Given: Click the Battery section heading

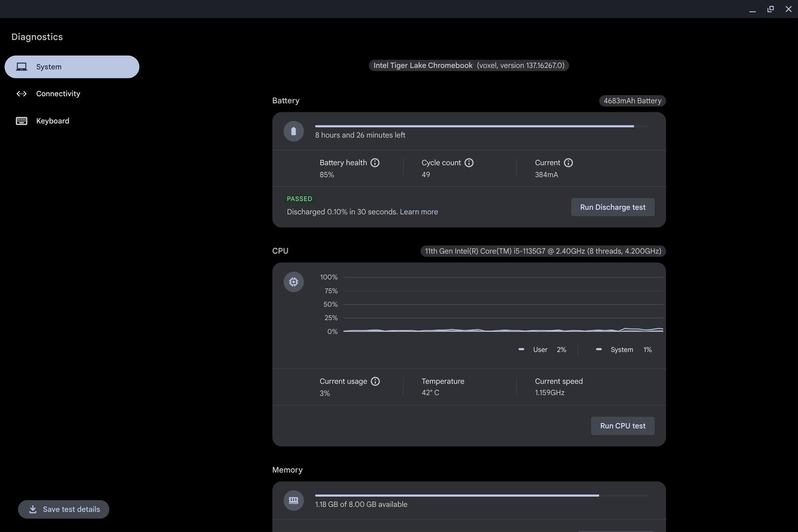Looking at the screenshot, I should [286, 100].
